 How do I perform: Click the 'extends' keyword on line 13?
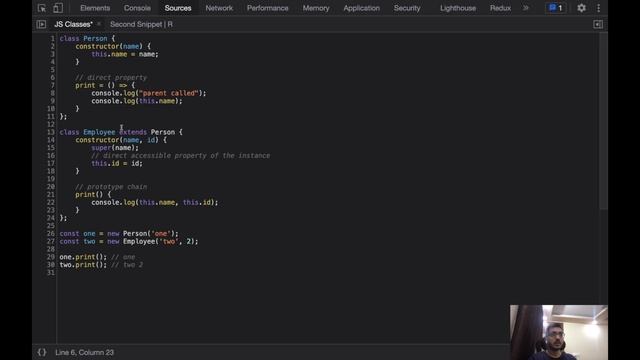133,132
